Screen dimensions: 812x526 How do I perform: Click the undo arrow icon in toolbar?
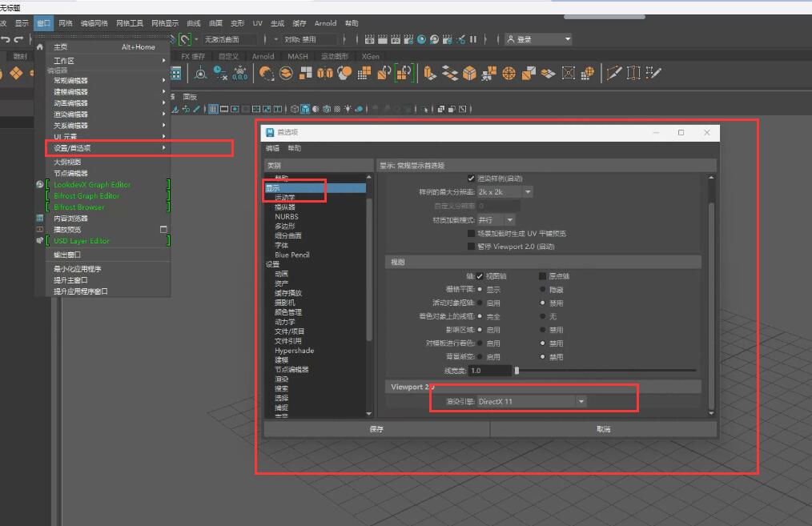pos(6,39)
